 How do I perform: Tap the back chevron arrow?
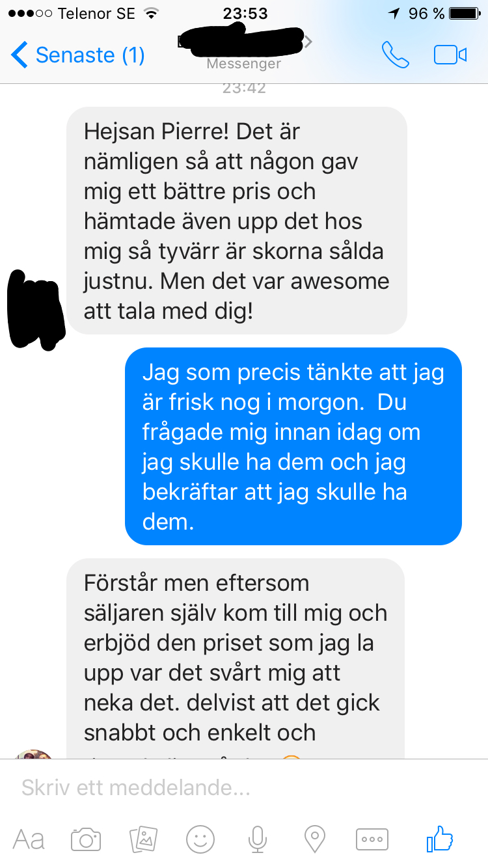[x=20, y=55]
